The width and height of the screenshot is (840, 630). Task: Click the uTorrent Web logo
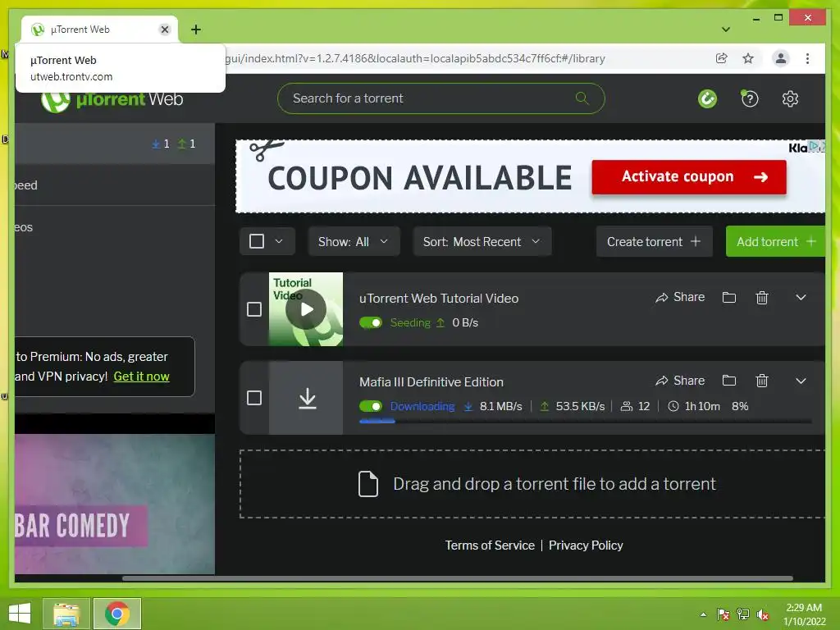pyautogui.click(x=112, y=99)
